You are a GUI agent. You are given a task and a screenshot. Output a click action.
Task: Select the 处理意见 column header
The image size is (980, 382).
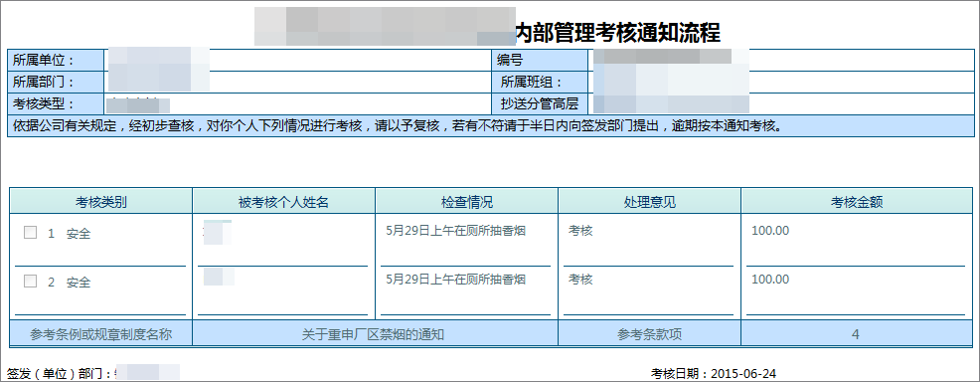tap(649, 202)
